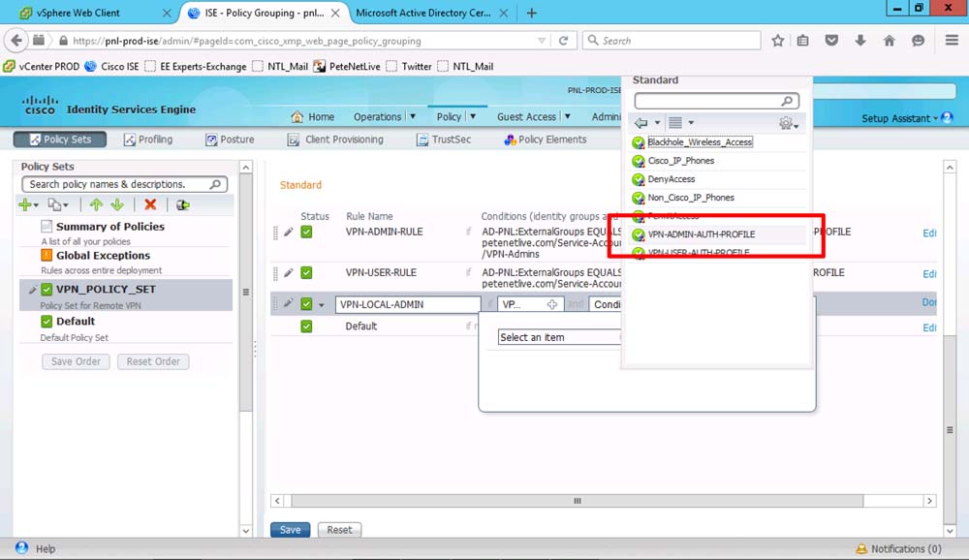Viewport: 969px width, 560px height.
Task: Open the address bar history dropdown arrow
Action: point(542,41)
